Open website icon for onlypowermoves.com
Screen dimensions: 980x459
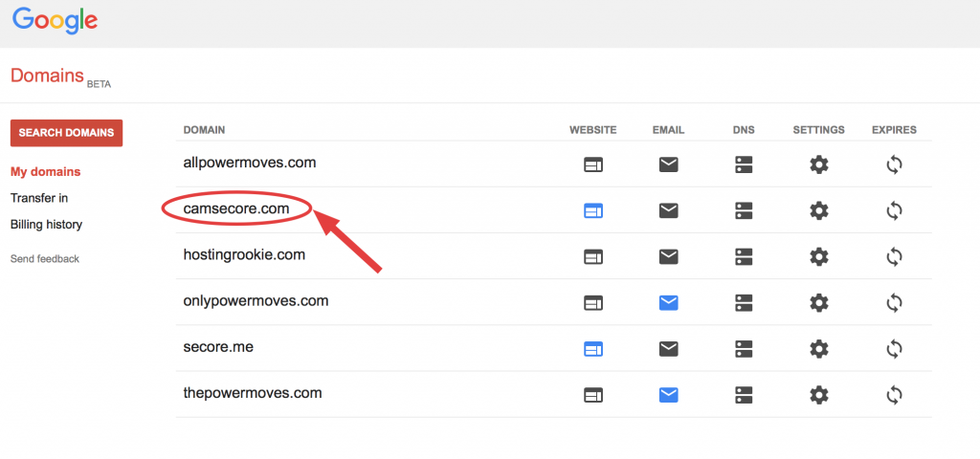593,303
